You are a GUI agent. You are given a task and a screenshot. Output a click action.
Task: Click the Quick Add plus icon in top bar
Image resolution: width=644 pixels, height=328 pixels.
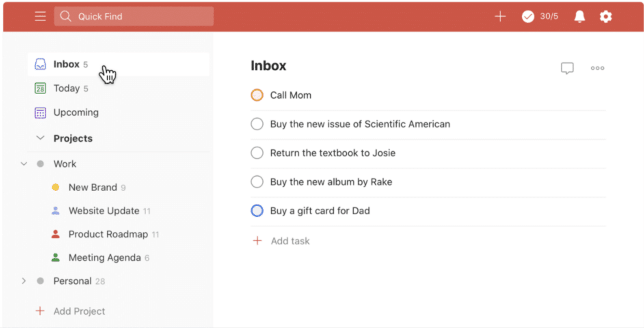tap(500, 16)
